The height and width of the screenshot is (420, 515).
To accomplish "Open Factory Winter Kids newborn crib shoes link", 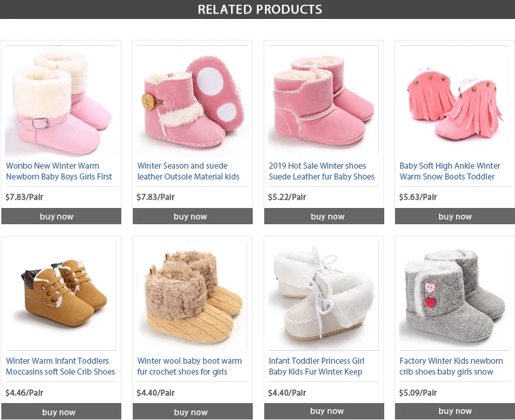I will 451,366.
